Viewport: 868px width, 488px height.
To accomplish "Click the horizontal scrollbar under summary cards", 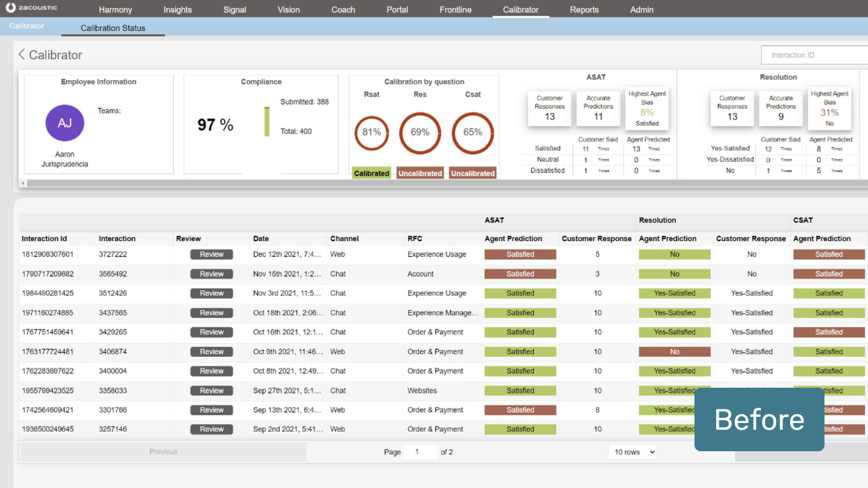I will click(430, 183).
